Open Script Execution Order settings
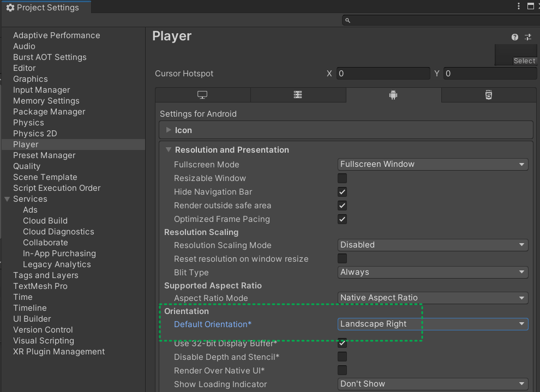Image resolution: width=540 pixels, height=392 pixels. [57, 188]
